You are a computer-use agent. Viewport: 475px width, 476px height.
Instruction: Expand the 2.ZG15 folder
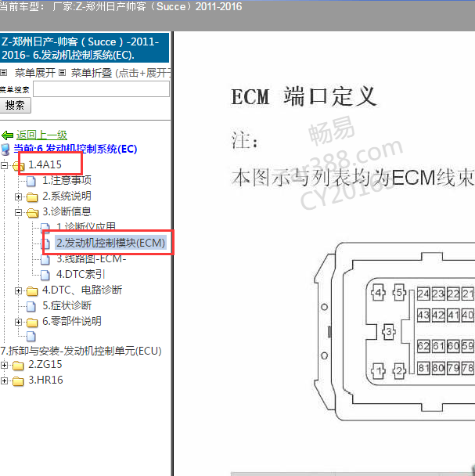4,365
